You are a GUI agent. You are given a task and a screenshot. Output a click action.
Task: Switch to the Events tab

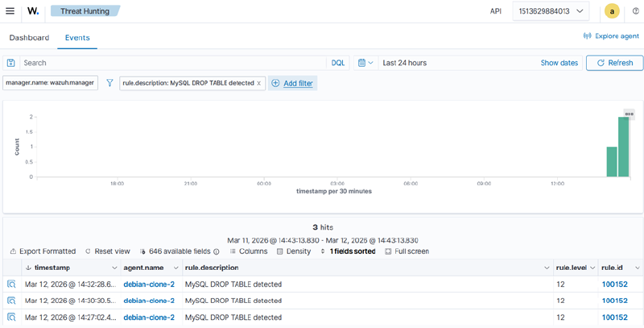(77, 37)
